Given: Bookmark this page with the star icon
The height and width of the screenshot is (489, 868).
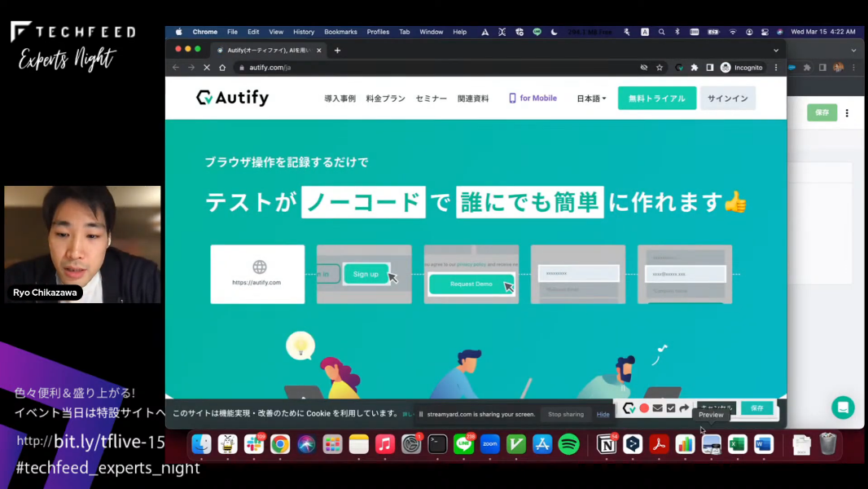Looking at the screenshot, I should coord(660,68).
